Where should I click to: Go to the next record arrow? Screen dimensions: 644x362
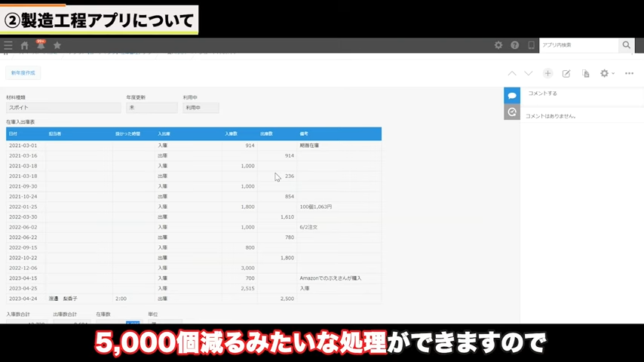(528, 74)
